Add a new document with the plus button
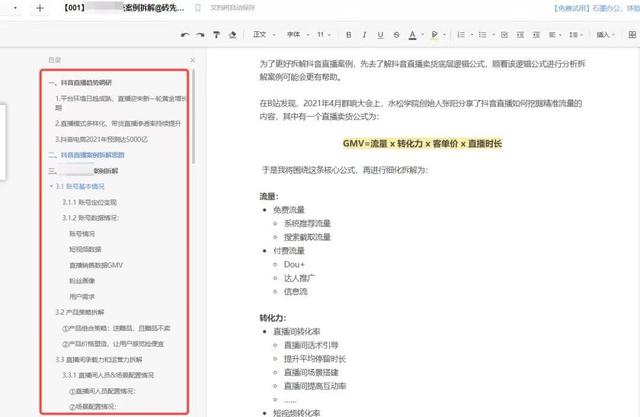Image resolution: width=640 pixels, height=417 pixels. click(40, 8)
